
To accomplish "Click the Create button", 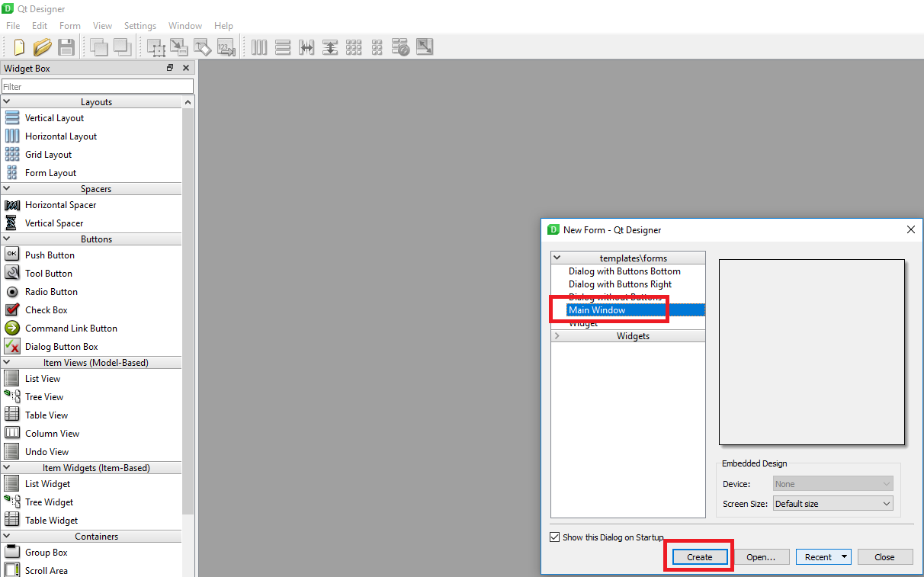I will pos(699,557).
